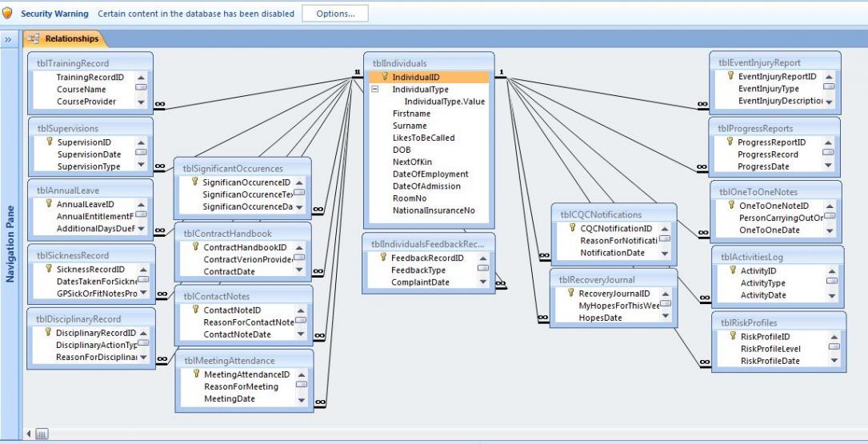
Task: Click the key icon beside ProgressReportID
Action: point(730,141)
